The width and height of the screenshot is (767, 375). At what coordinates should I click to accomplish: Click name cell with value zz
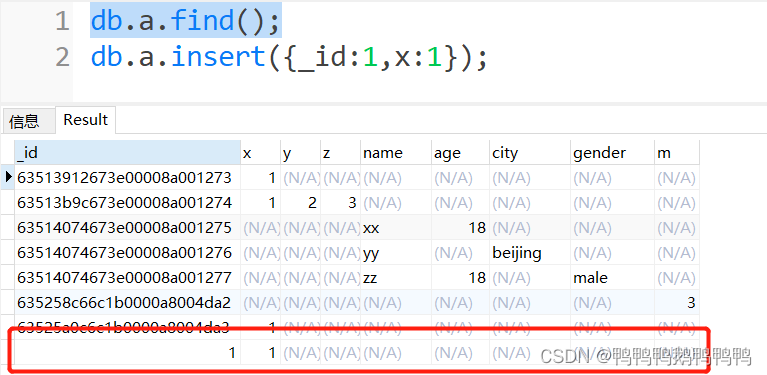click(x=396, y=278)
